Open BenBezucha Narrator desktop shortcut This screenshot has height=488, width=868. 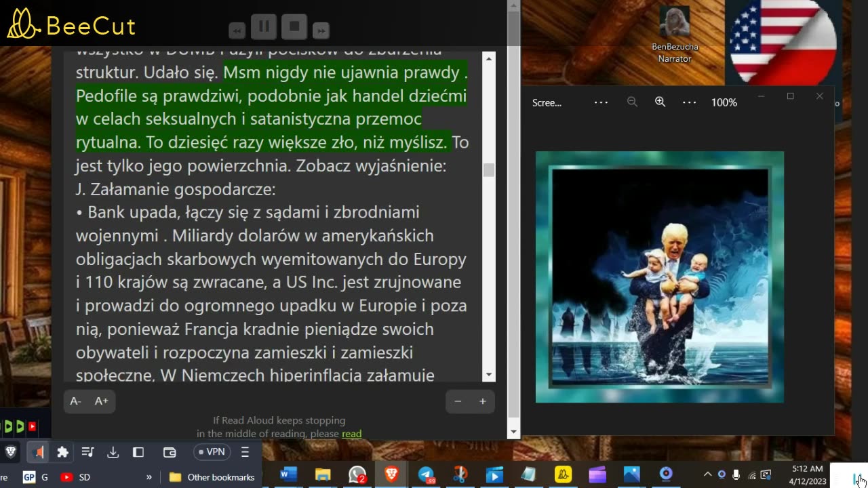pos(675,35)
